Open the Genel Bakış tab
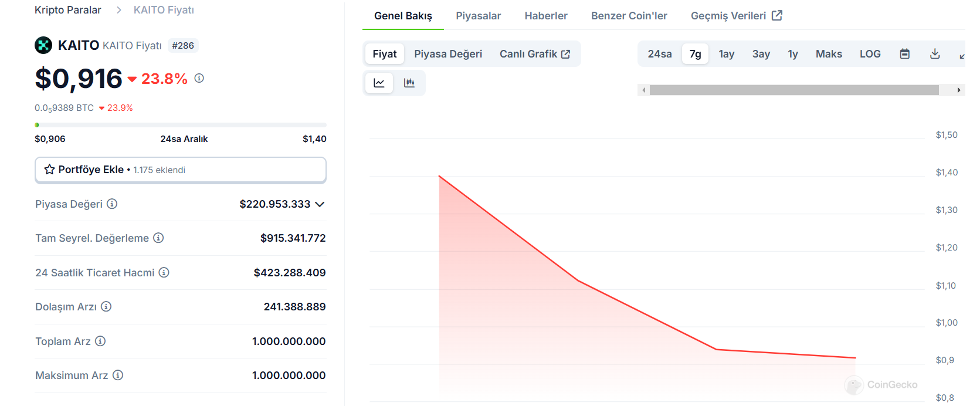980x406 pixels. coord(403,16)
